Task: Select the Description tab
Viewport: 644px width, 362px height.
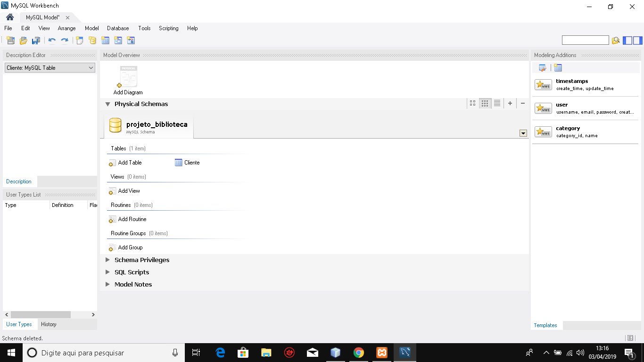Action: point(19,181)
